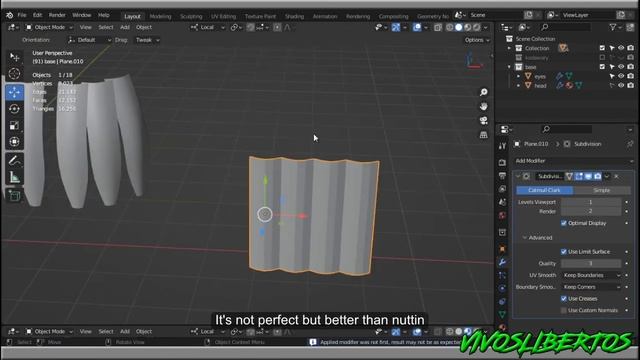Open the Render menu
The image size is (640, 360).
point(57,15)
